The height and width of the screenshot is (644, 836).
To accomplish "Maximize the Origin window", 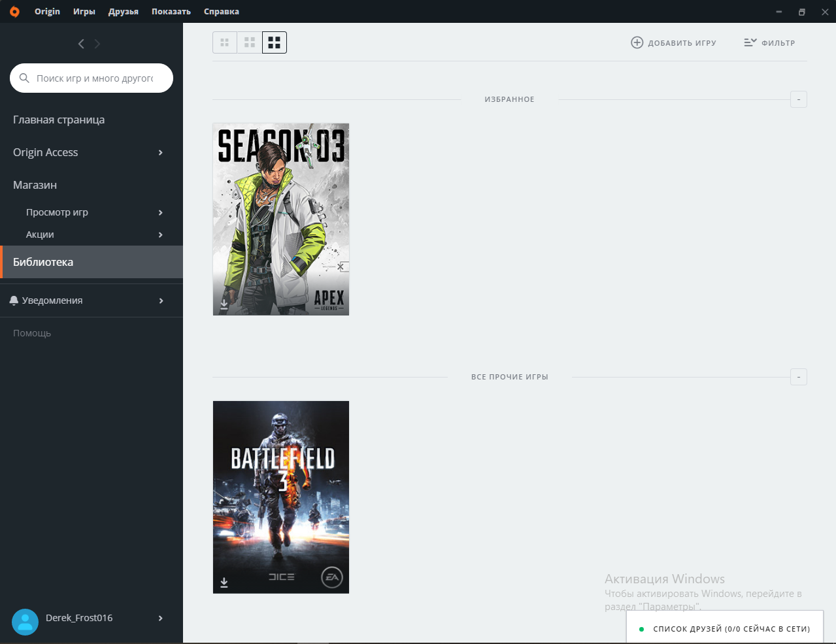I will point(802,12).
